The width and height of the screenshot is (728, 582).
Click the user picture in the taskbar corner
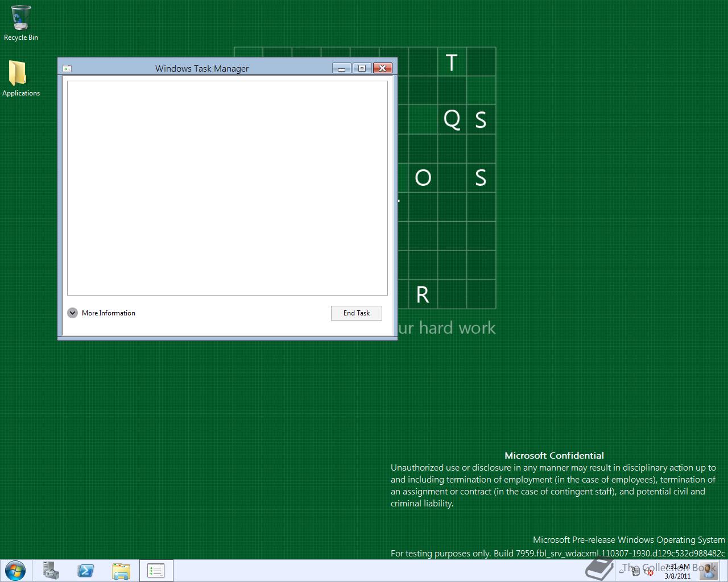709,571
